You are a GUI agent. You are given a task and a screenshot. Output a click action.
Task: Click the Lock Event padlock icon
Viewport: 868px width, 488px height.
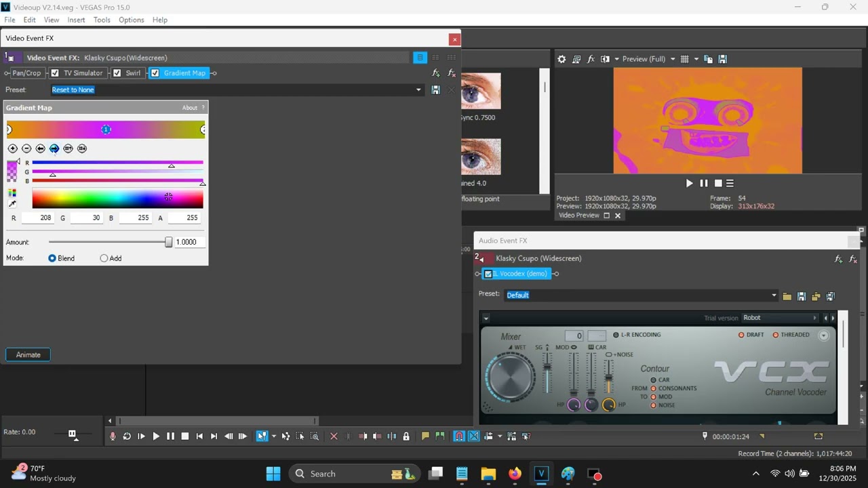(x=406, y=436)
